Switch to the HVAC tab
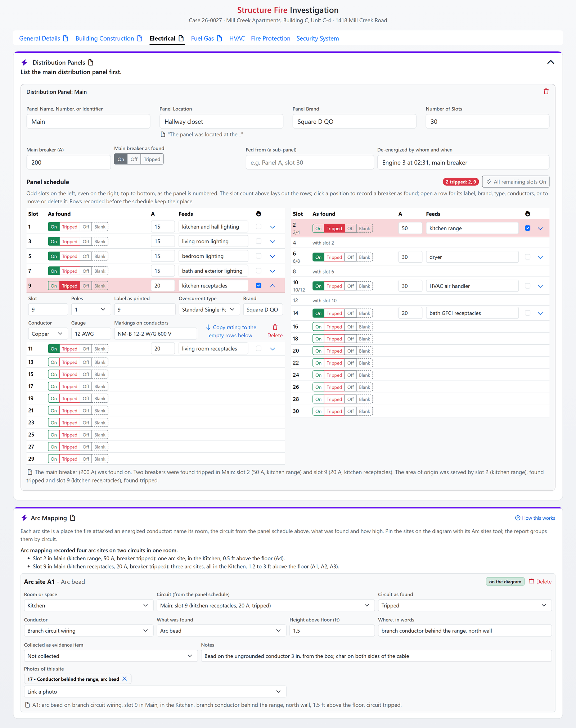The width and height of the screenshot is (576, 728). [237, 39]
